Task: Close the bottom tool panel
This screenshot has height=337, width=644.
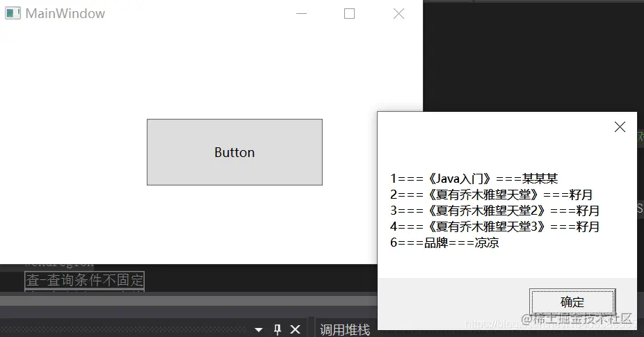Action: (x=296, y=329)
